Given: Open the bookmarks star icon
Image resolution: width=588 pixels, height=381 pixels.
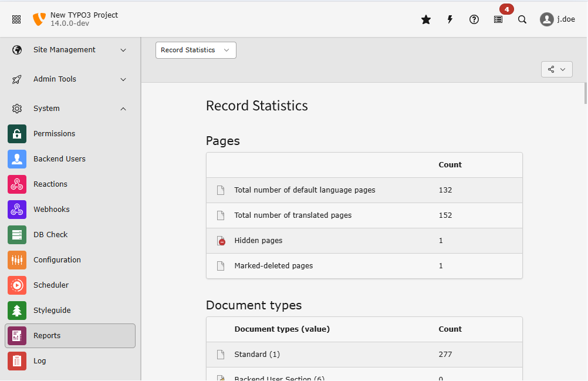Looking at the screenshot, I should (425, 19).
